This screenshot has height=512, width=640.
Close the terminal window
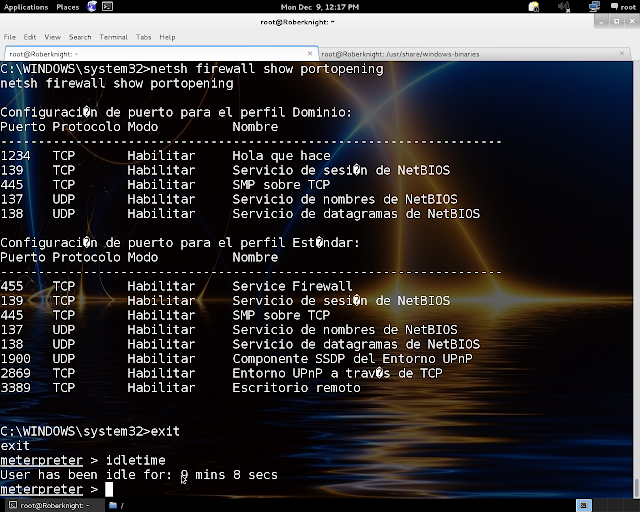[632, 22]
